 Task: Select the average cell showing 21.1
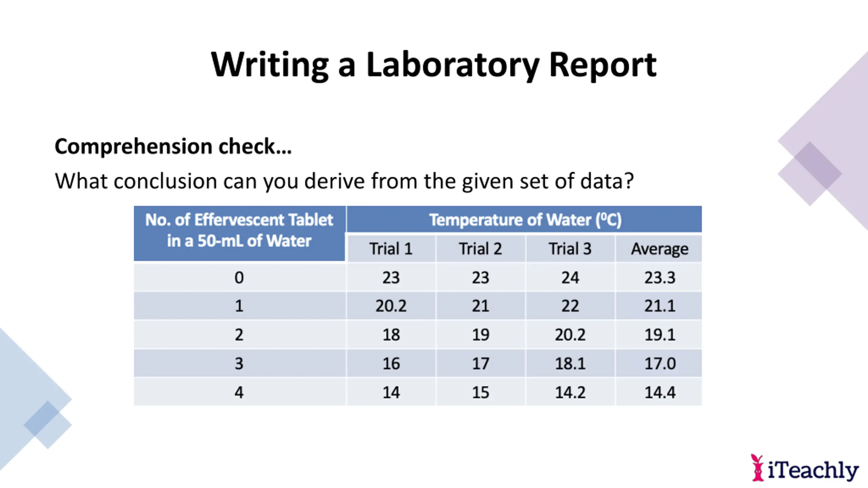(659, 306)
